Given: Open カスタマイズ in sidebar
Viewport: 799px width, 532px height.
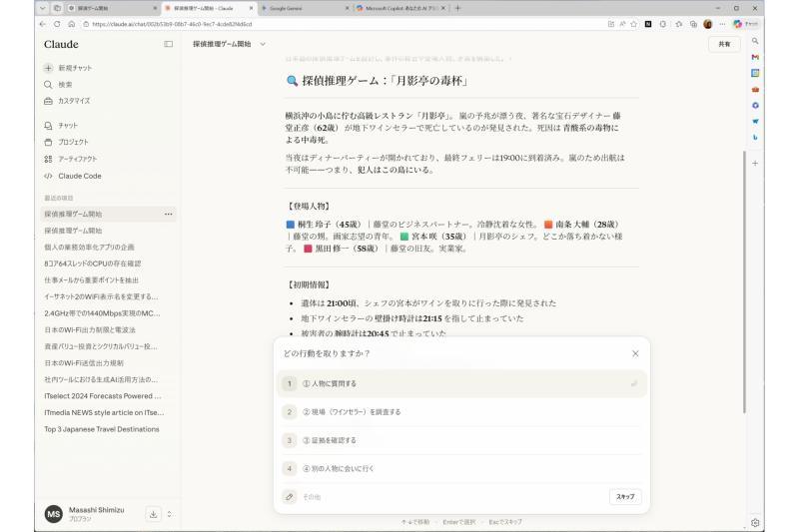Looking at the screenshot, I should coord(67,101).
